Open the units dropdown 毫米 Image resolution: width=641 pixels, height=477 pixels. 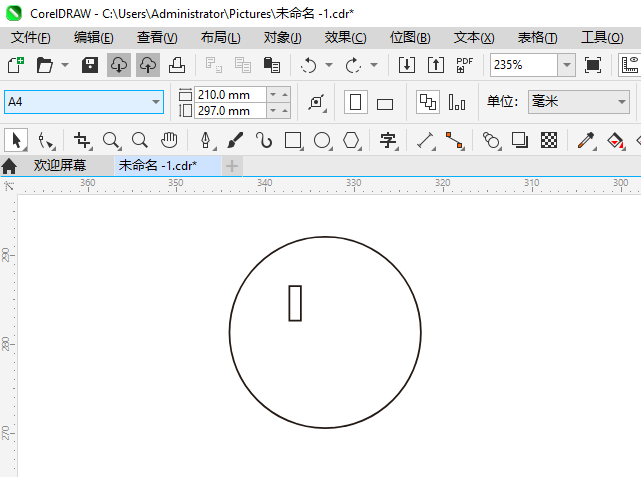coord(578,102)
